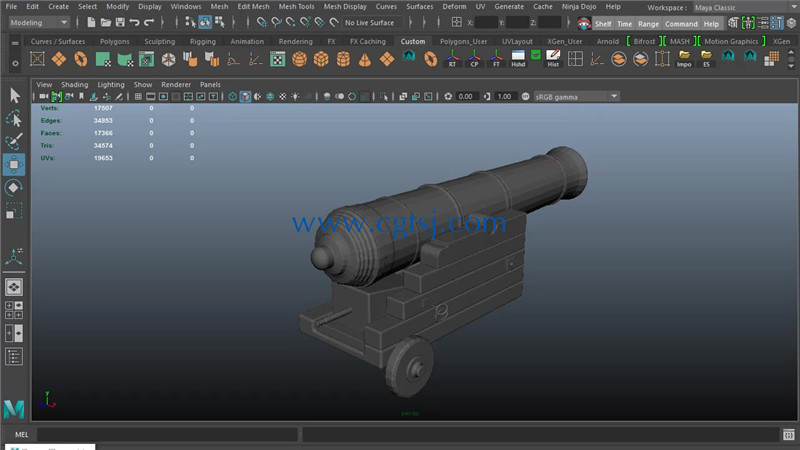Select the Rotate tool
The height and width of the screenshot is (450, 800).
(14, 188)
